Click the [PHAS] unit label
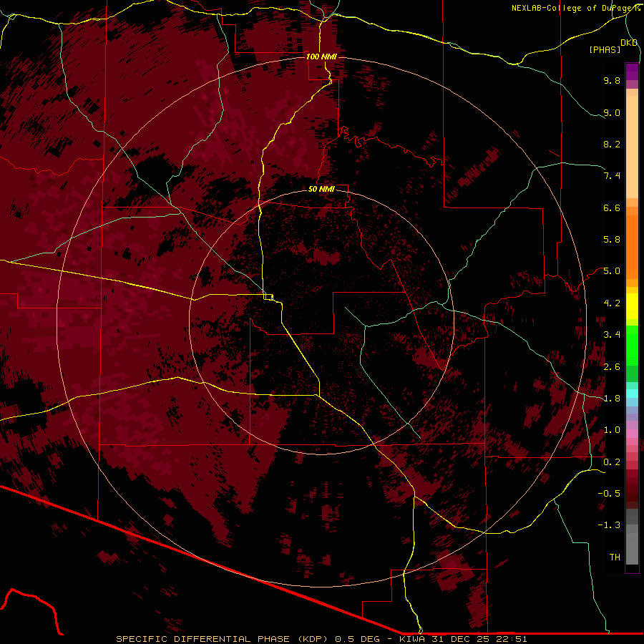Screen dimensions: 644x644 605,49
